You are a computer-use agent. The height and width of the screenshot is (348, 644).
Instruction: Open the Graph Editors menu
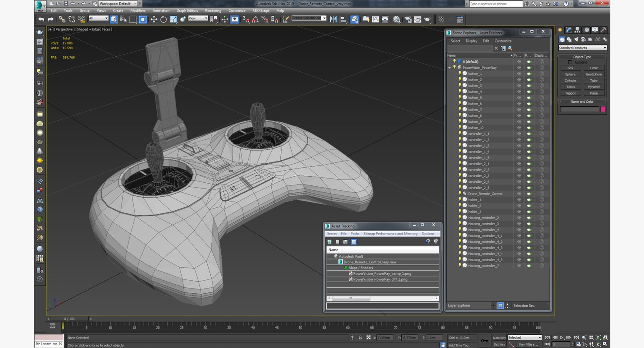[187, 10]
